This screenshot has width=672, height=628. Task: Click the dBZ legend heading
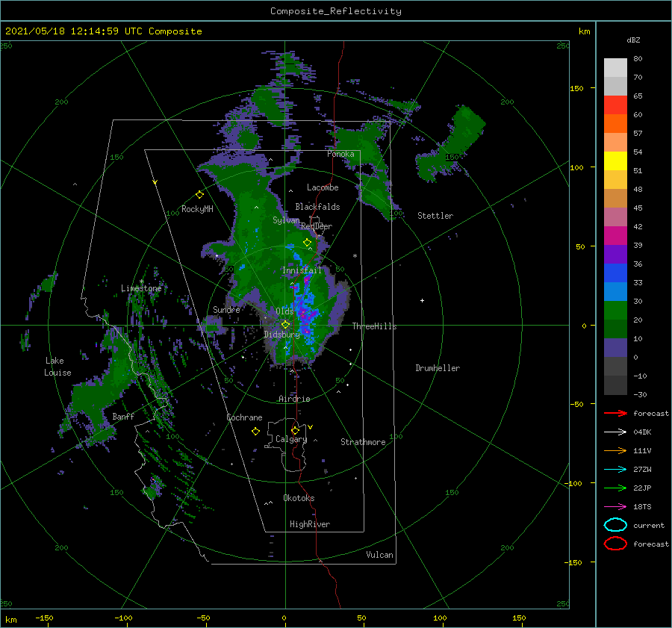click(633, 40)
